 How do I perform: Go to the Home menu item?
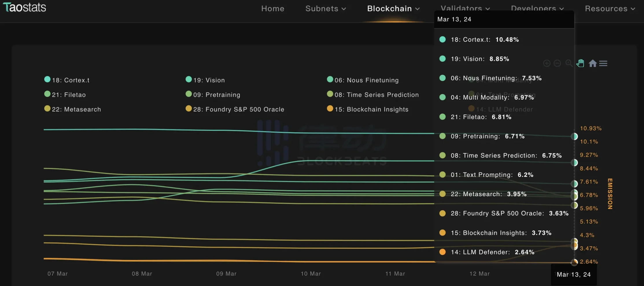[273, 9]
